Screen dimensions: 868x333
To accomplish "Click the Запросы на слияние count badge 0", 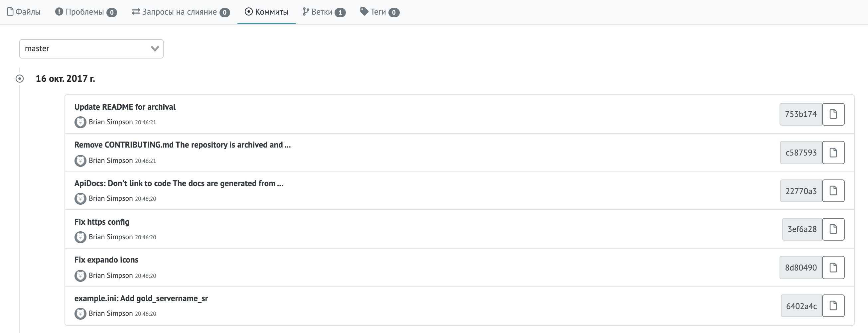I will tap(225, 13).
